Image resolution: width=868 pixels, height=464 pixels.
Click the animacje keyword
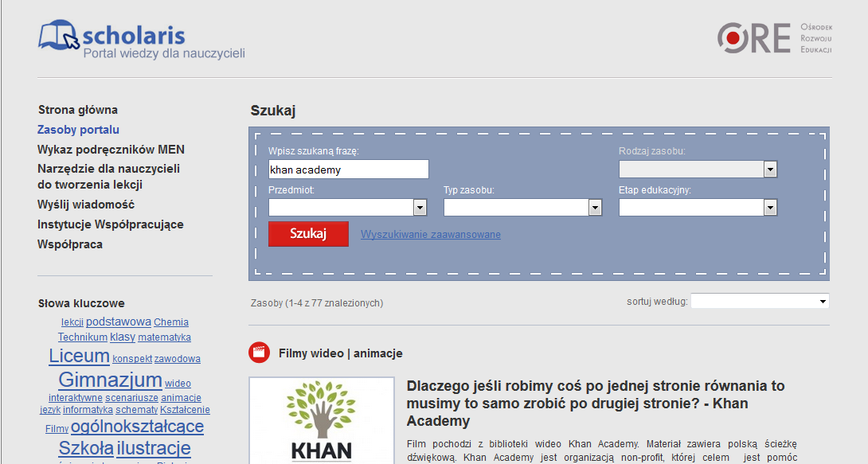click(181, 398)
